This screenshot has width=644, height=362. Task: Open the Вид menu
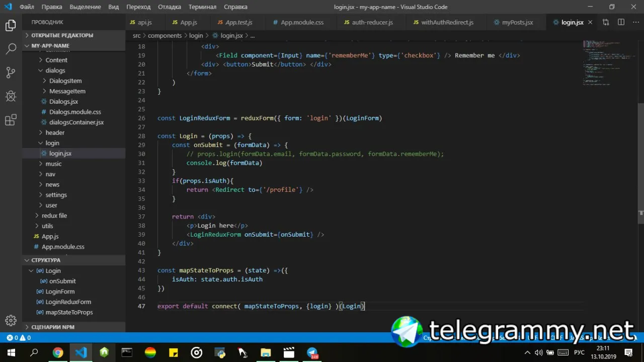pyautogui.click(x=114, y=7)
